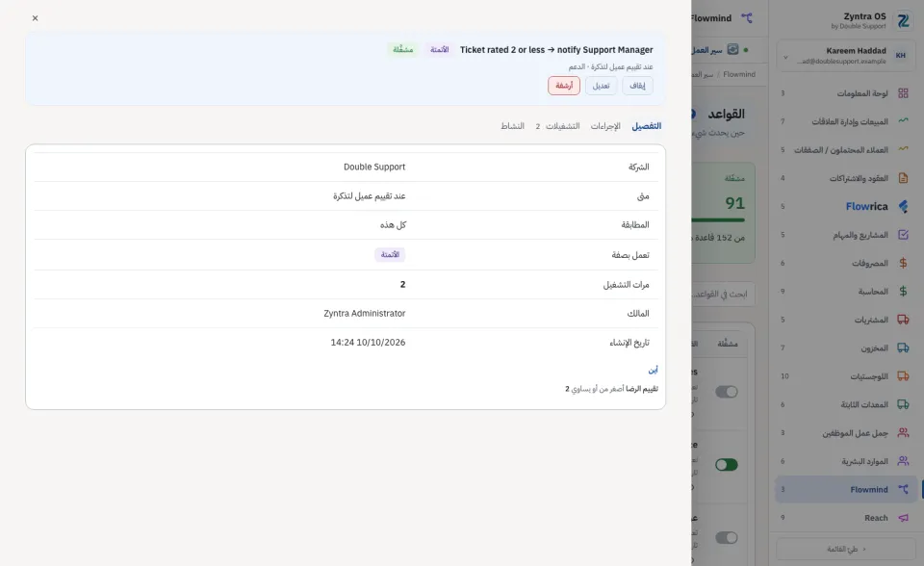Click the تقييم الرضا condition text
Image resolution: width=924 pixels, height=566 pixels.
point(642,389)
